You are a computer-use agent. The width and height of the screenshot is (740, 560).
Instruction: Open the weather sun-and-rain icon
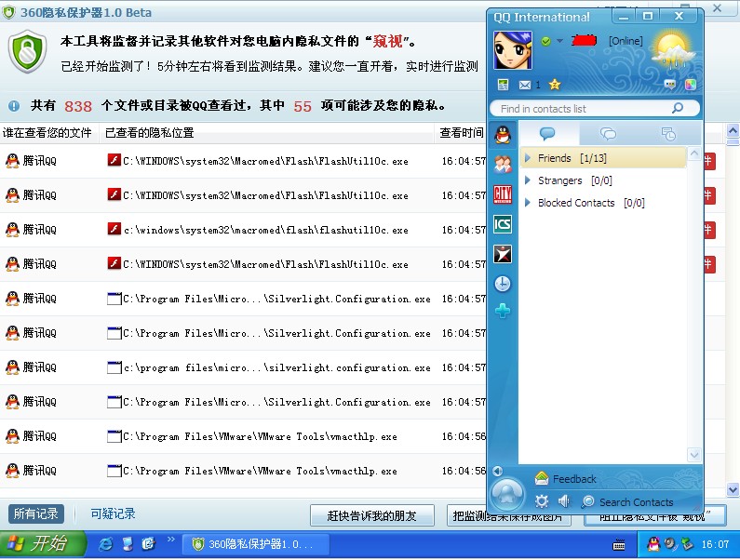click(672, 51)
